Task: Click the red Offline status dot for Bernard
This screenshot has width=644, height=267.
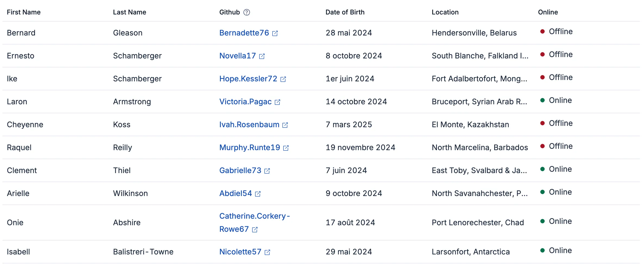Action: 542,31
